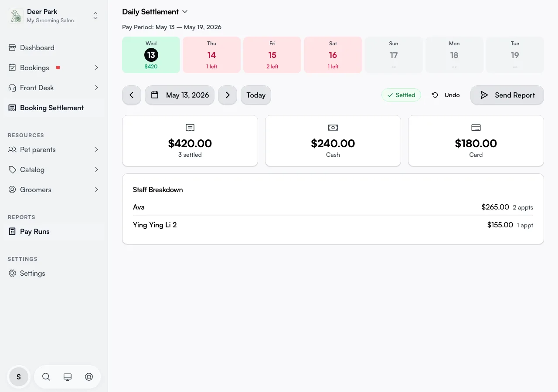
Task: Go to previous day arrow
Action: (132, 95)
